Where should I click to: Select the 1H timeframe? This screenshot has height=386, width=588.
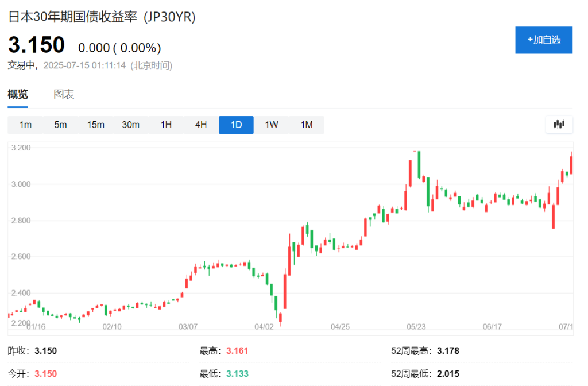(165, 124)
